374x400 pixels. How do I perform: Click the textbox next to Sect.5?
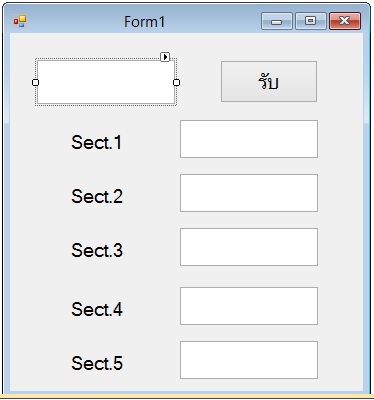(249, 360)
